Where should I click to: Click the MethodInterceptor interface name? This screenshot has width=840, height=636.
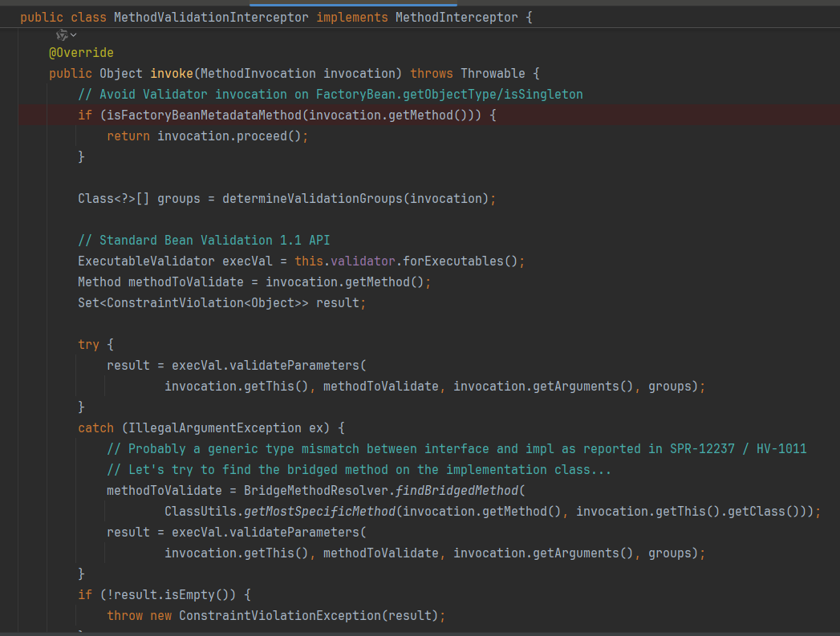point(457,18)
